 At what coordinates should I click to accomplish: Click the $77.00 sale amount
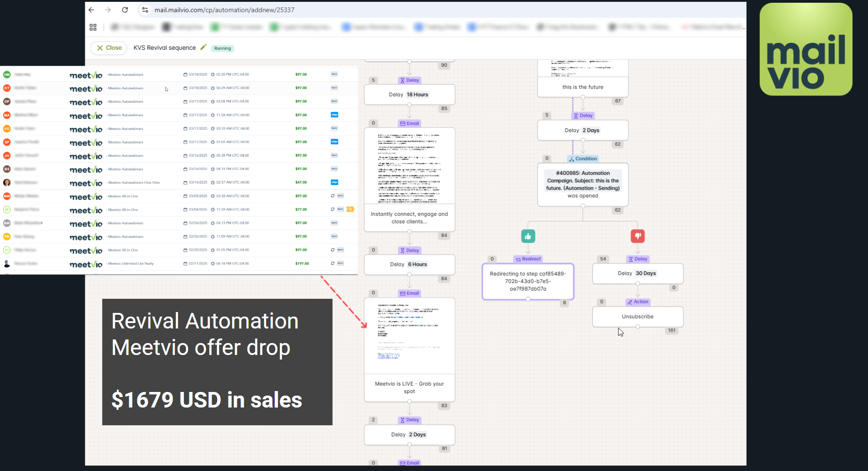click(x=301, y=209)
